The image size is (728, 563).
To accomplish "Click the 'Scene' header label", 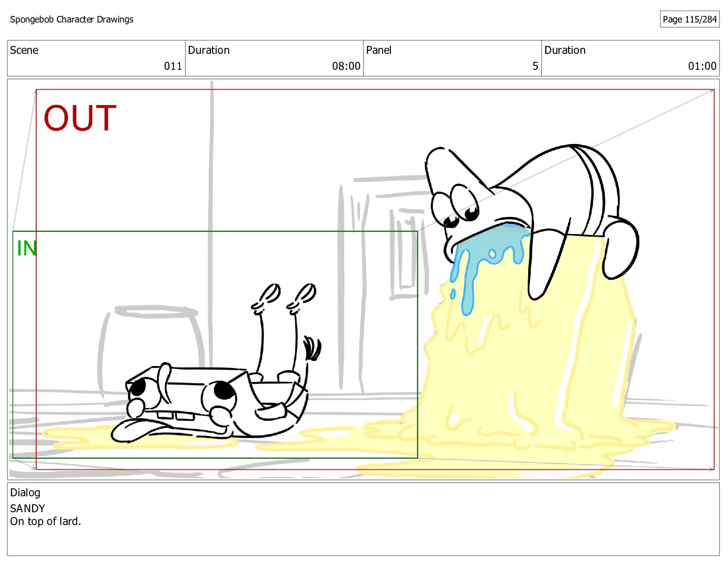I will (24, 50).
